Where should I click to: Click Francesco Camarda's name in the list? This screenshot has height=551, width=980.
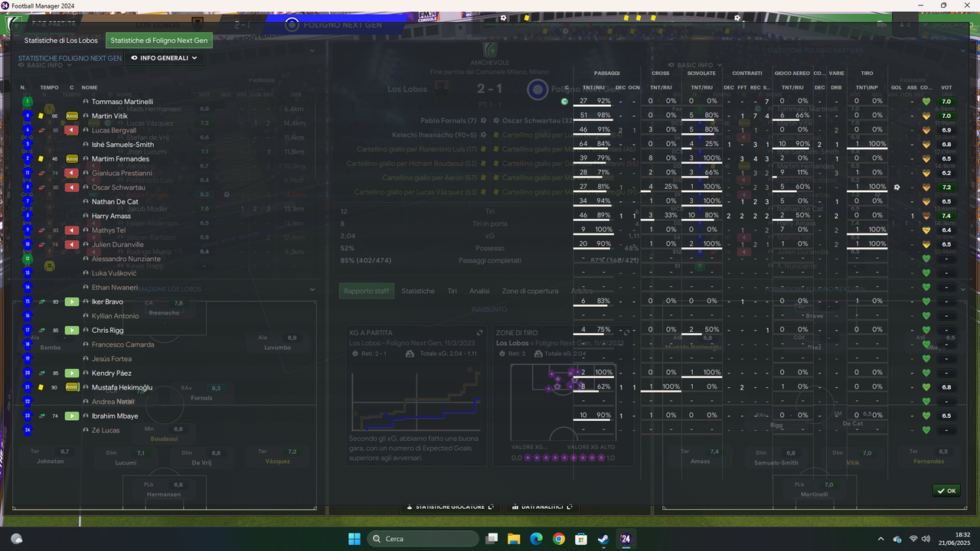[x=122, y=345]
